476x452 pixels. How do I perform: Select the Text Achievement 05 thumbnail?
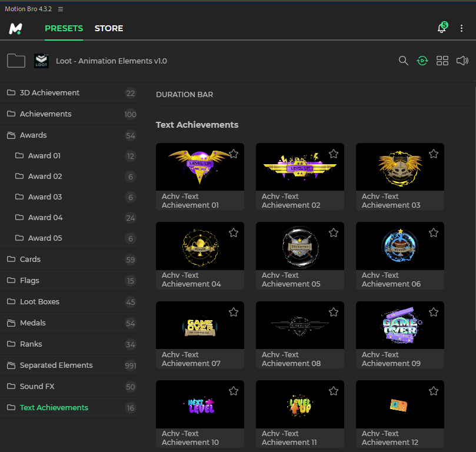(300, 246)
